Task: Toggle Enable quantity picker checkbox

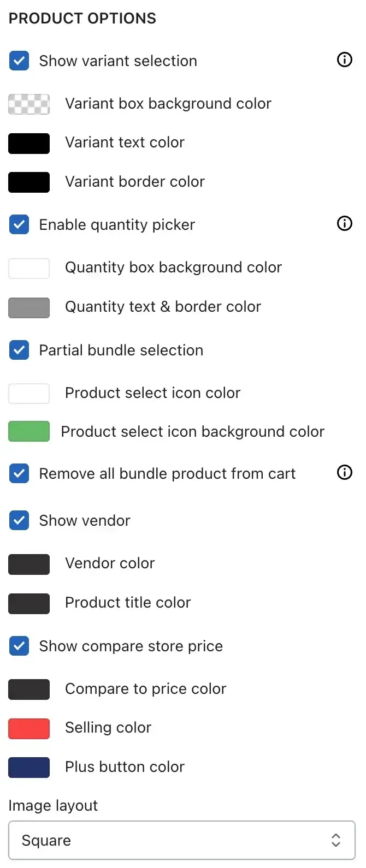Action: tap(19, 224)
